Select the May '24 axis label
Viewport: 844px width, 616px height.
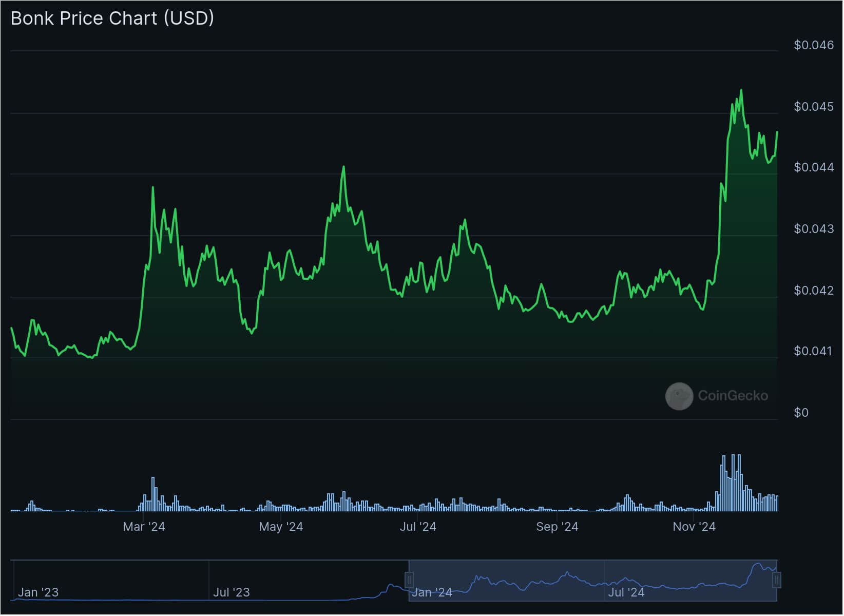(x=281, y=527)
